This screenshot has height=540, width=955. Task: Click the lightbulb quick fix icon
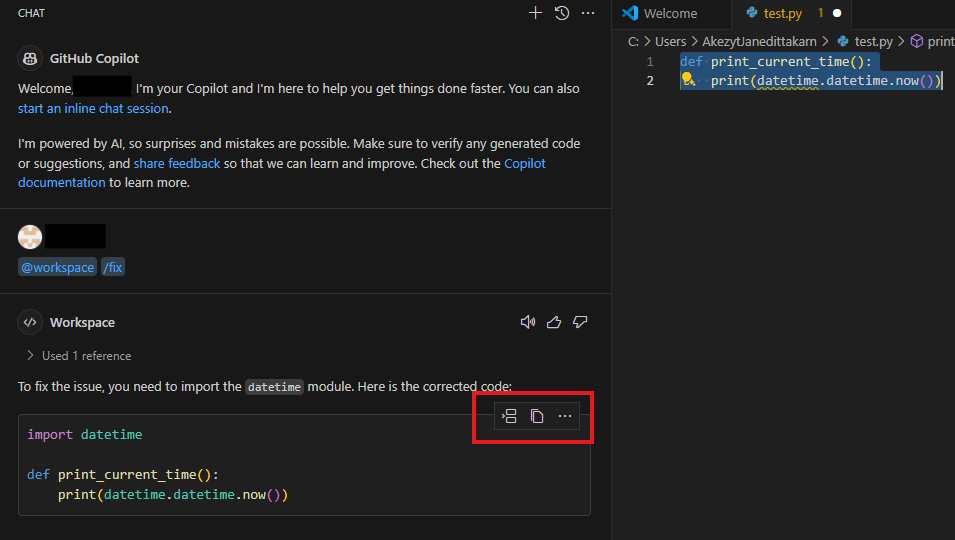pyautogui.click(x=688, y=80)
